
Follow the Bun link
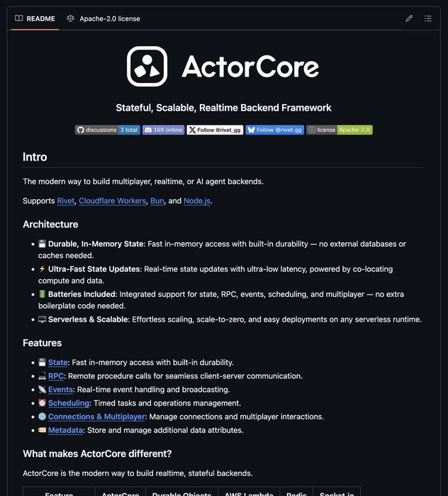point(157,201)
